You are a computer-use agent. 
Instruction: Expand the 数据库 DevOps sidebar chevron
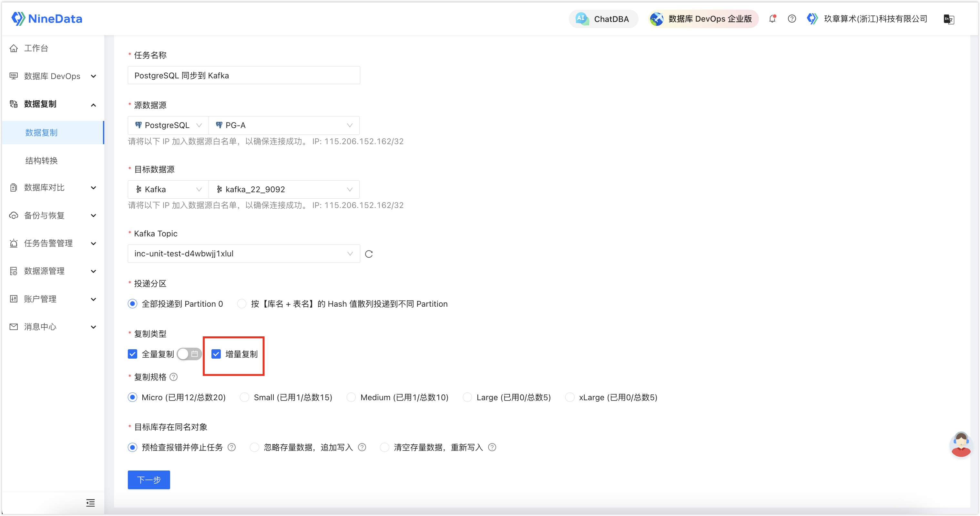(94, 76)
